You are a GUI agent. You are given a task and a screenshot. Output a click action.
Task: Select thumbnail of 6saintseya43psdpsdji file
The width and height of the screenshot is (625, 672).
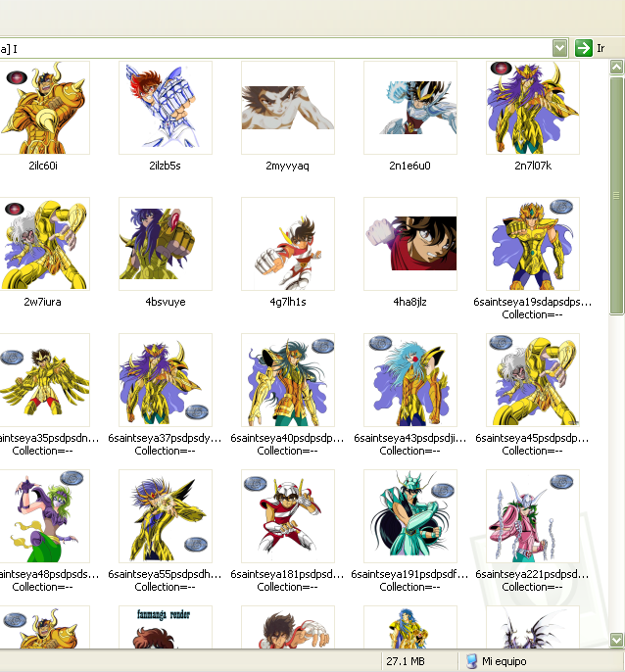(410, 380)
